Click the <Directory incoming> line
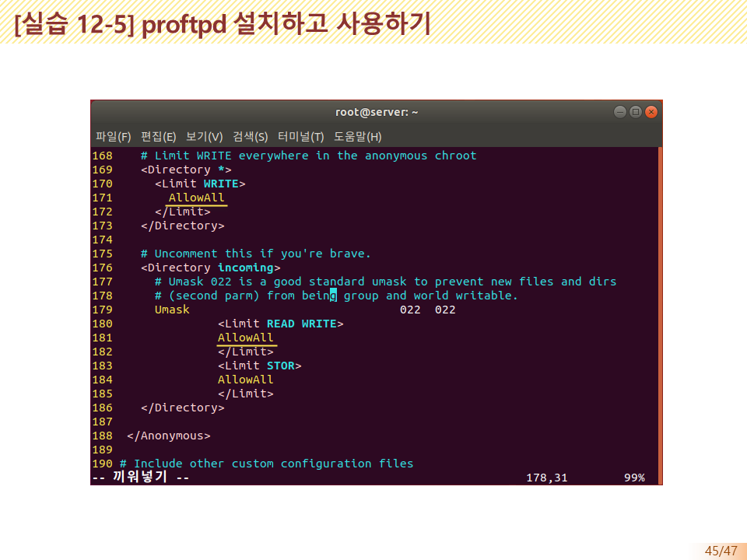747x560 pixels. [x=210, y=268]
